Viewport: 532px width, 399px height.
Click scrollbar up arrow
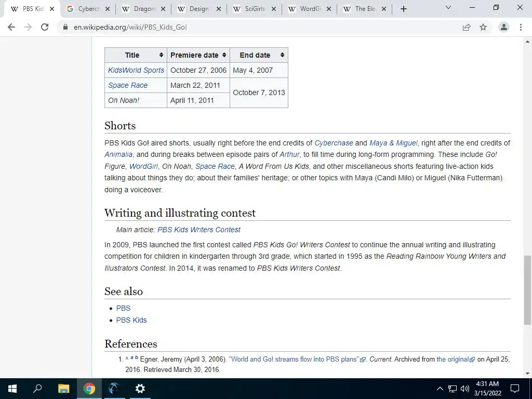point(527,42)
